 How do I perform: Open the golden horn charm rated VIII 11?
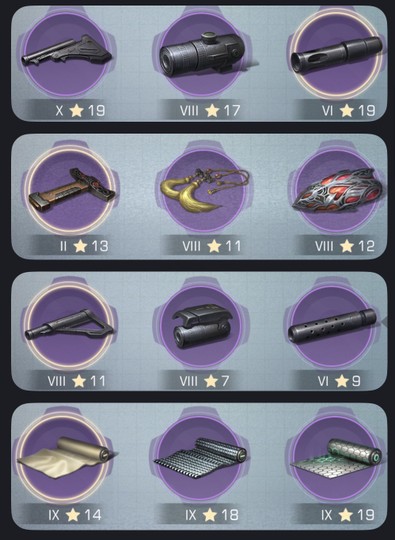coord(204,189)
